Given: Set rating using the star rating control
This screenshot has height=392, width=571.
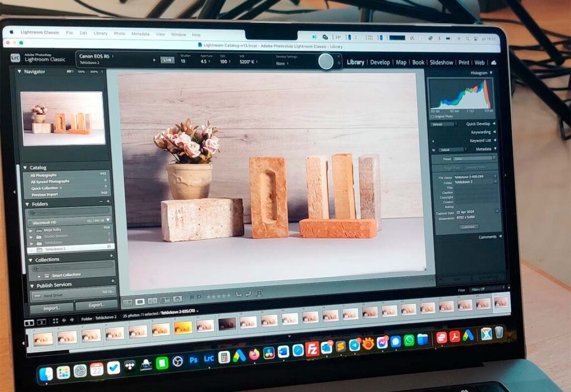Looking at the screenshot, I should 218,296.
